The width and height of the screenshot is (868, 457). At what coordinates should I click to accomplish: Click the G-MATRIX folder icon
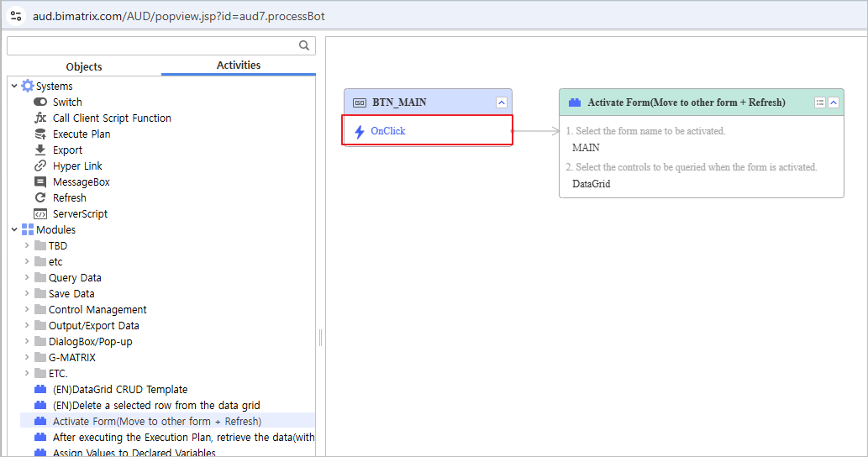[x=40, y=357]
